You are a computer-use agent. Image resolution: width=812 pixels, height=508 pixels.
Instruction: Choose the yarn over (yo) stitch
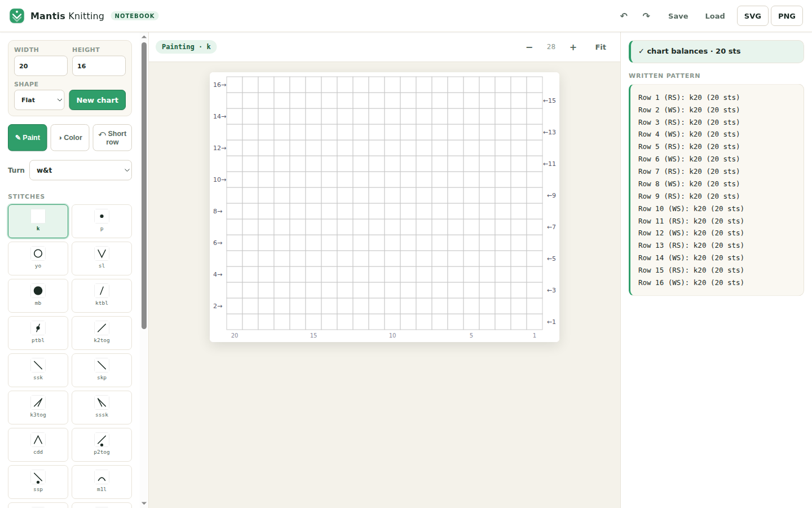coord(38,259)
